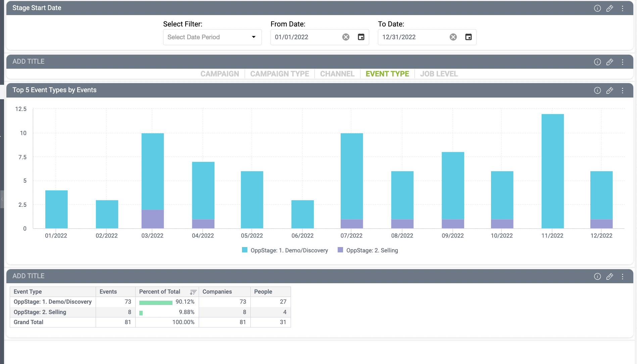The height and width of the screenshot is (364, 637).
Task: Select the EVENT TYPE tab
Action: click(387, 74)
